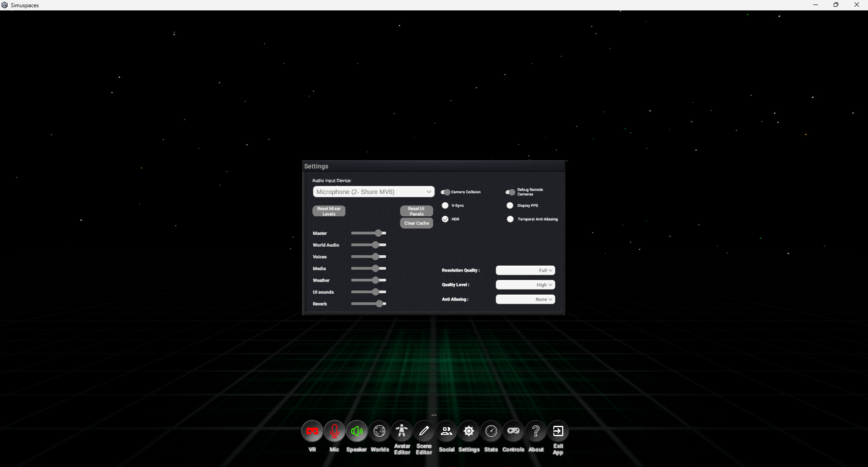
Task: Click the World Audio slider
Action: point(368,245)
